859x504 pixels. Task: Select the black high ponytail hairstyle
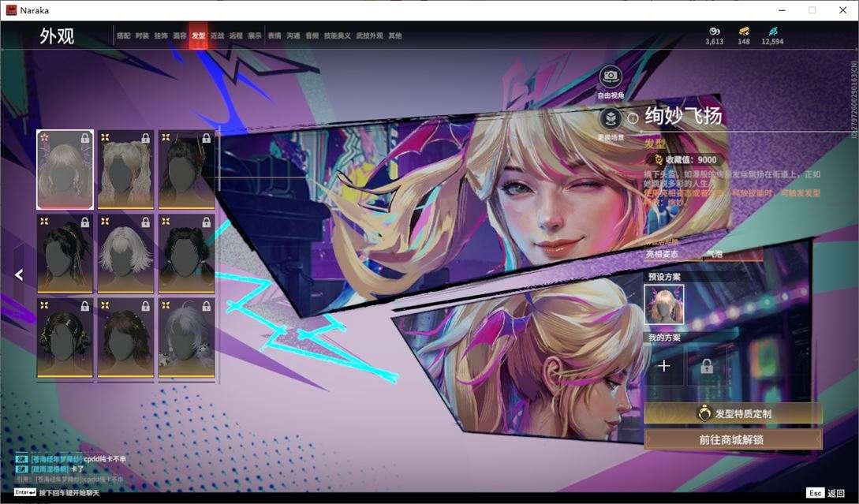point(65,254)
